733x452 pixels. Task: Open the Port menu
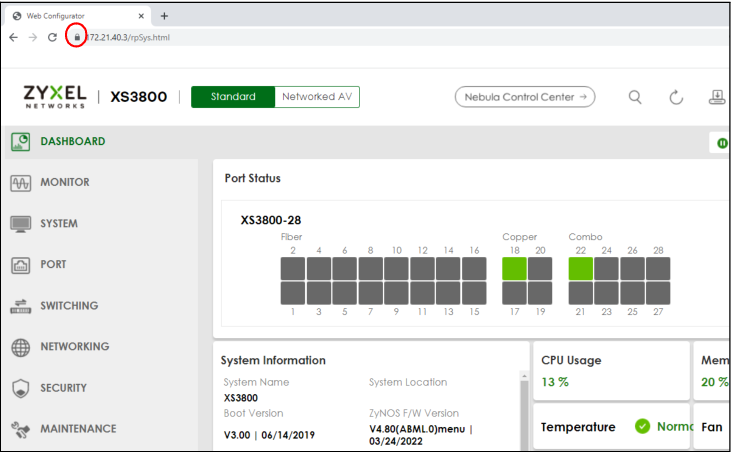[53, 265]
